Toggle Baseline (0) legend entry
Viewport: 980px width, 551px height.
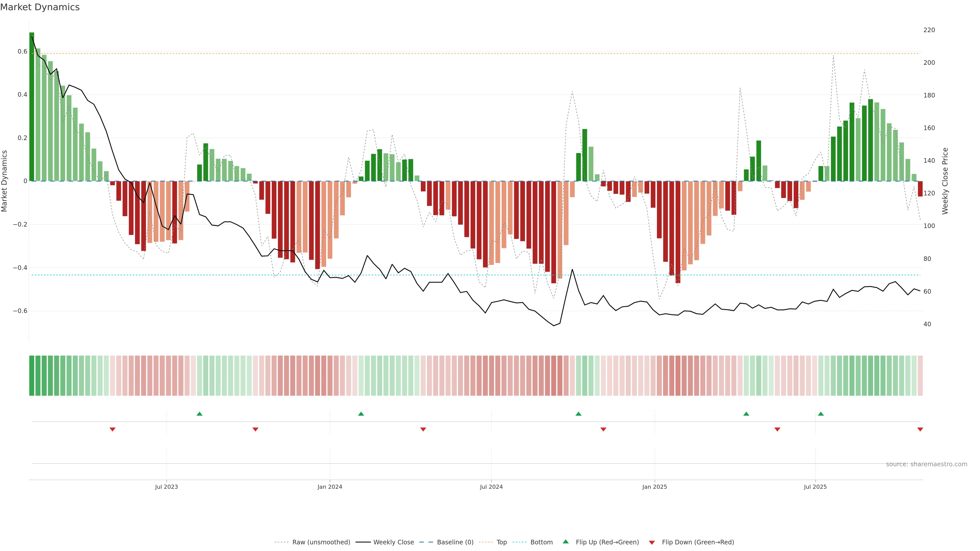[x=455, y=542]
